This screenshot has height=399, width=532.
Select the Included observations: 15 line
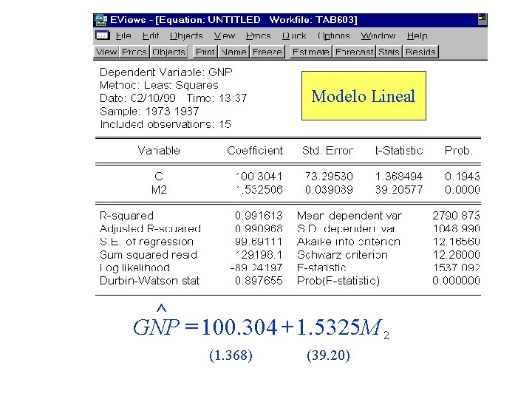(166, 124)
